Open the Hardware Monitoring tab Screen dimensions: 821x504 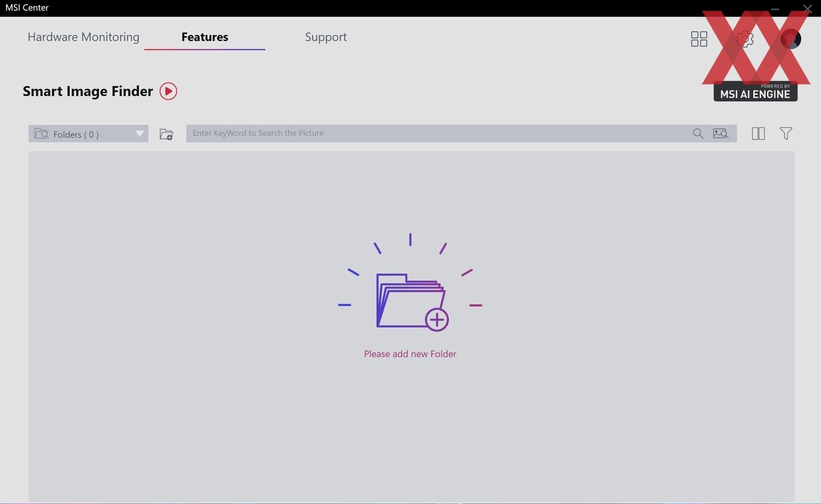click(83, 37)
